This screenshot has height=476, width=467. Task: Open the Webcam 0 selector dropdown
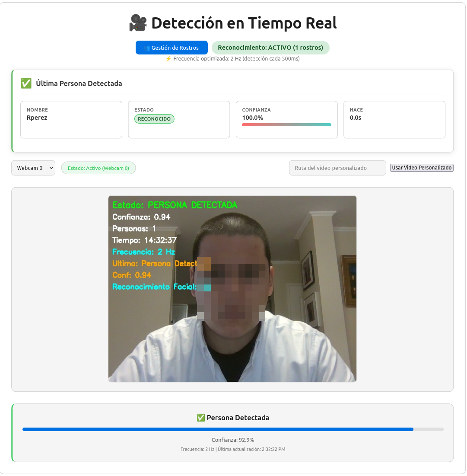(33, 168)
